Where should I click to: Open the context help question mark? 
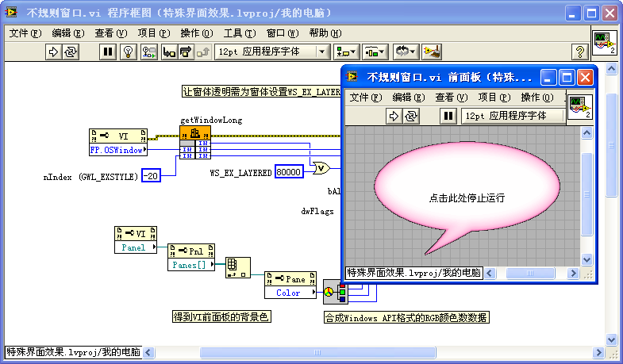(579, 52)
